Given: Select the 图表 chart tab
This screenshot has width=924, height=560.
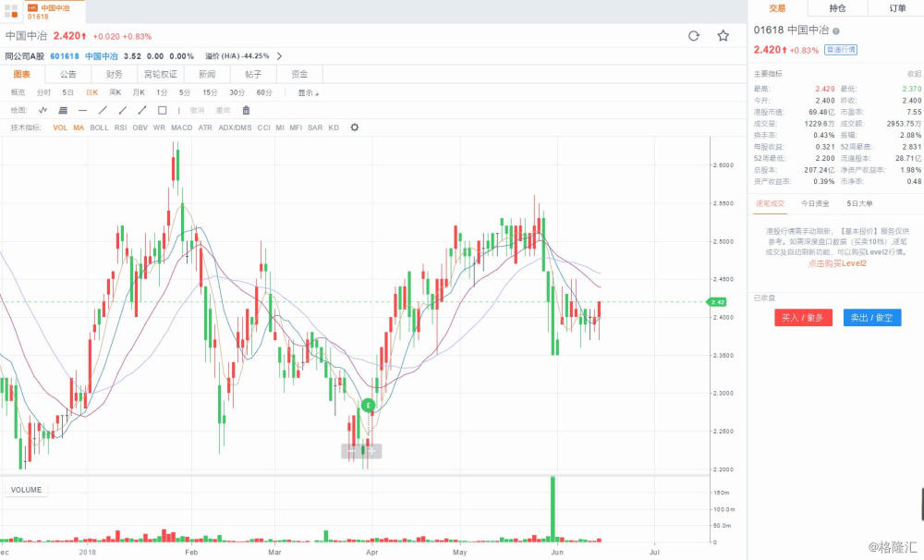Looking at the screenshot, I should coord(22,74).
